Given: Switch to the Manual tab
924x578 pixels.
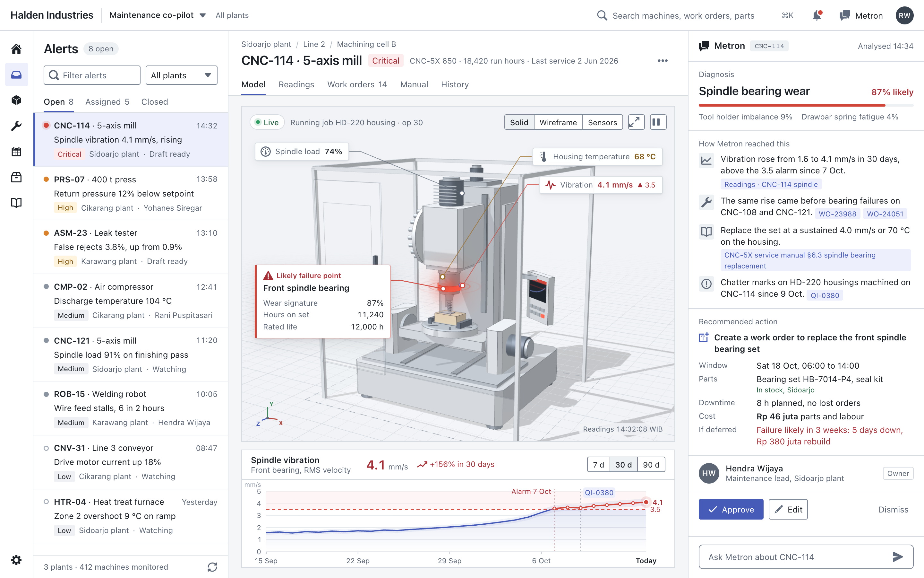Looking at the screenshot, I should tap(414, 84).
